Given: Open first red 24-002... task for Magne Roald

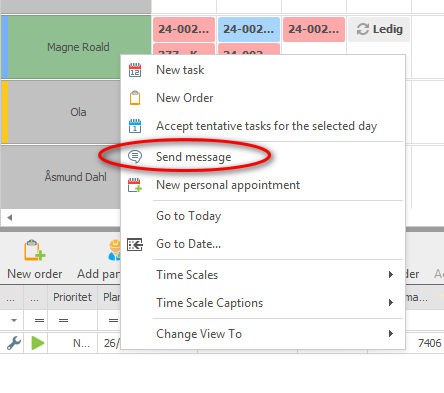Looking at the screenshot, I should tap(184, 29).
